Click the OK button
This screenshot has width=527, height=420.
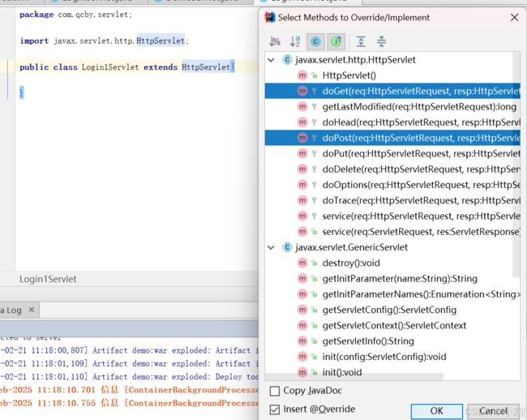436,411
